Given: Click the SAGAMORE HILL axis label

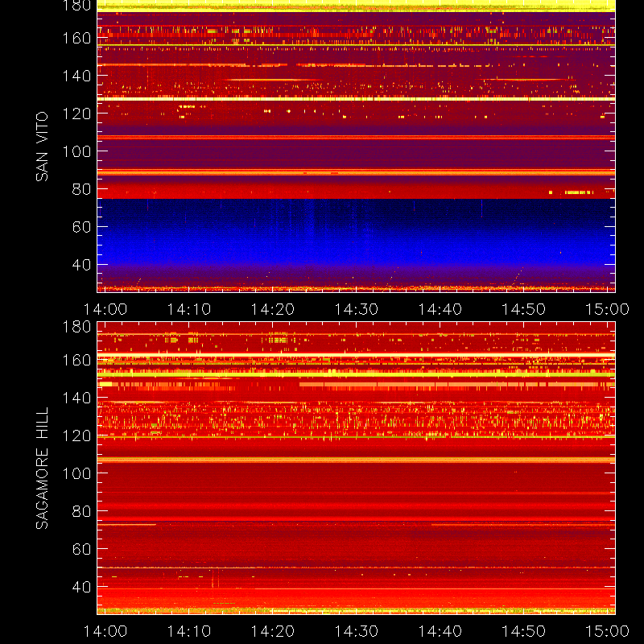Looking at the screenshot, I should pyautogui.click(x=42, y=469).
